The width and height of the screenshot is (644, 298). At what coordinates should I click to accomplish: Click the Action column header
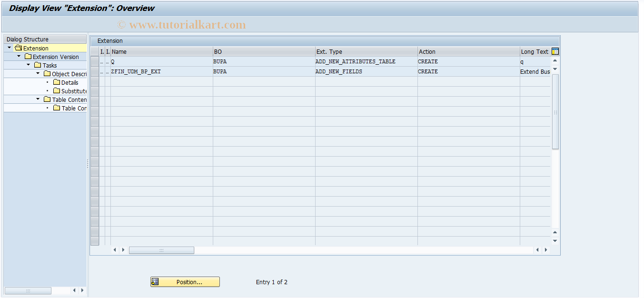[x=469, y=51]
